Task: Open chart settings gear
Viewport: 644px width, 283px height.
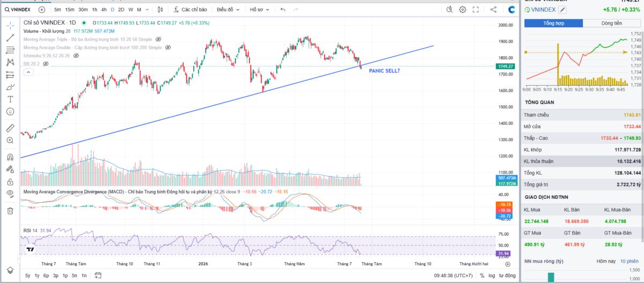Action: point(463,9)
